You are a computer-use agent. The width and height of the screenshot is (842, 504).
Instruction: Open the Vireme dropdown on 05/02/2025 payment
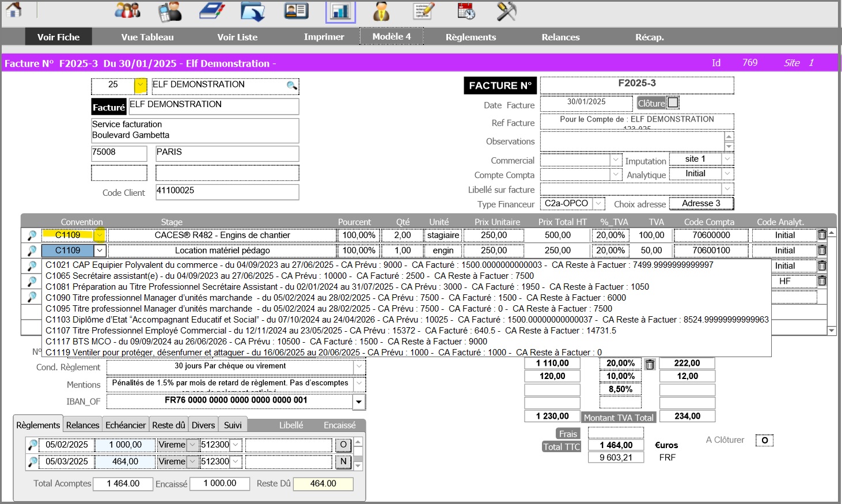coord(192,445)
